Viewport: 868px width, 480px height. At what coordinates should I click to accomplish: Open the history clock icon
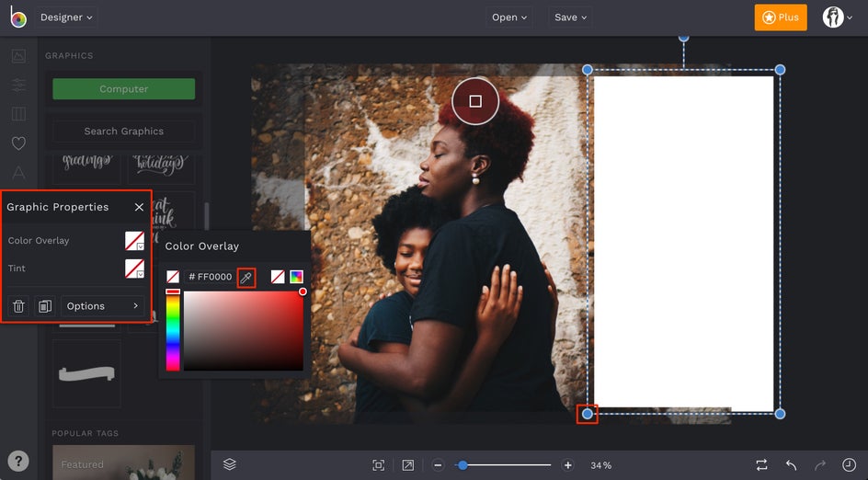[x=849, y=465]
